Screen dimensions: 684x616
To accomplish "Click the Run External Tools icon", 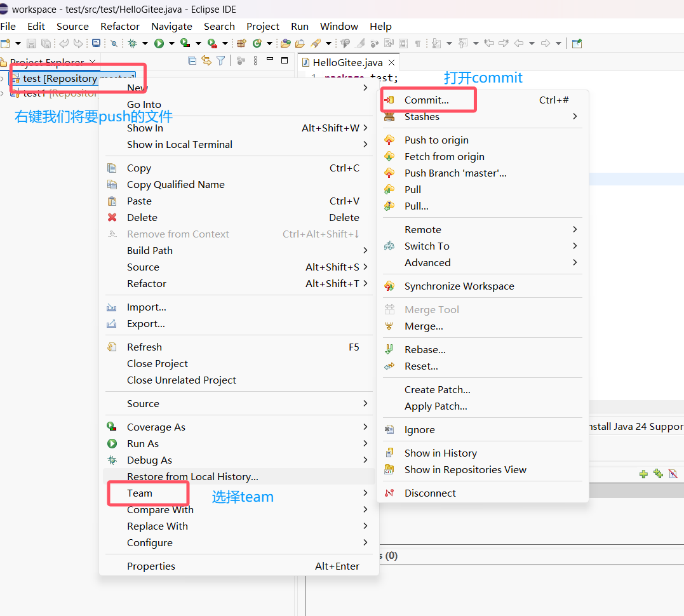I will coord(213,43).
